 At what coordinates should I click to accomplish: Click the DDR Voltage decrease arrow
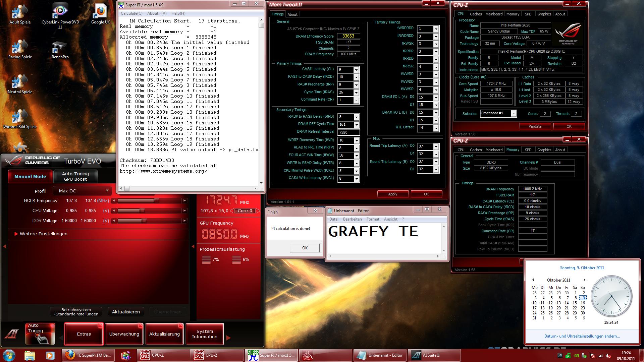pyautogui.click(x=114, y=221)
